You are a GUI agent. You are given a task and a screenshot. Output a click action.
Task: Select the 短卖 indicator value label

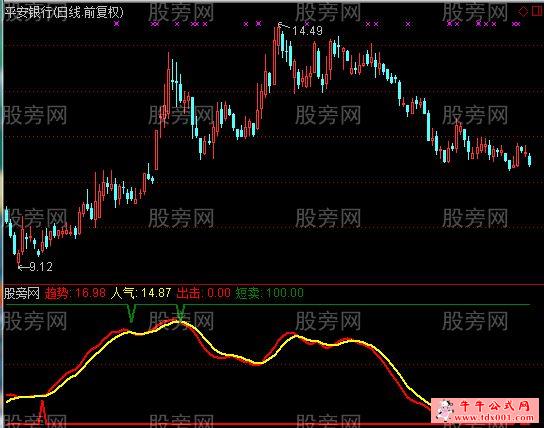click(x=269, y=293)
